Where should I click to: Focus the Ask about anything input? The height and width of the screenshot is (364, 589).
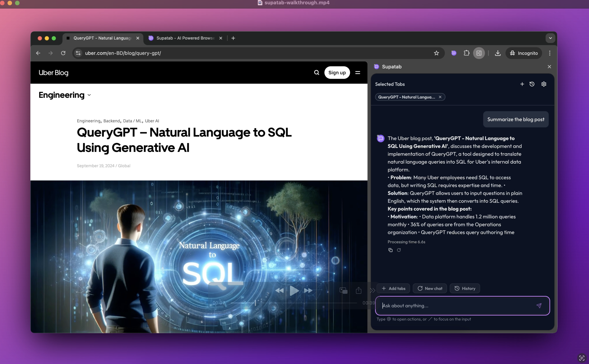tap(455, 306)
